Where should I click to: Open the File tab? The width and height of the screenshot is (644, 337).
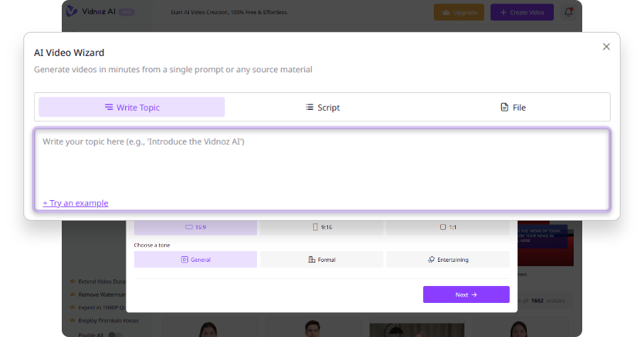513,107
